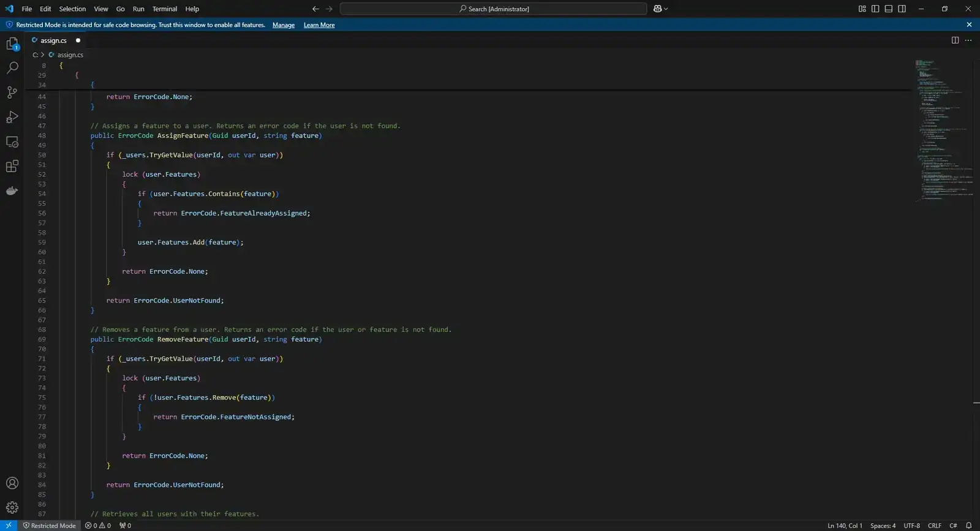This screenshot has width=980, height=531.
Task: Open the Accounts menu icon
Action: pyautogui.click(x=12, y=483)
